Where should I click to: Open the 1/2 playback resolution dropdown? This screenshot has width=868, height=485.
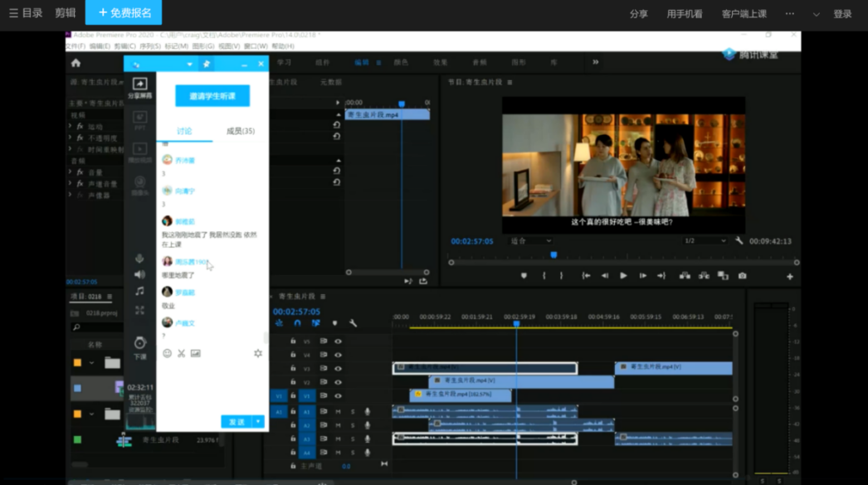pos(705,241)
